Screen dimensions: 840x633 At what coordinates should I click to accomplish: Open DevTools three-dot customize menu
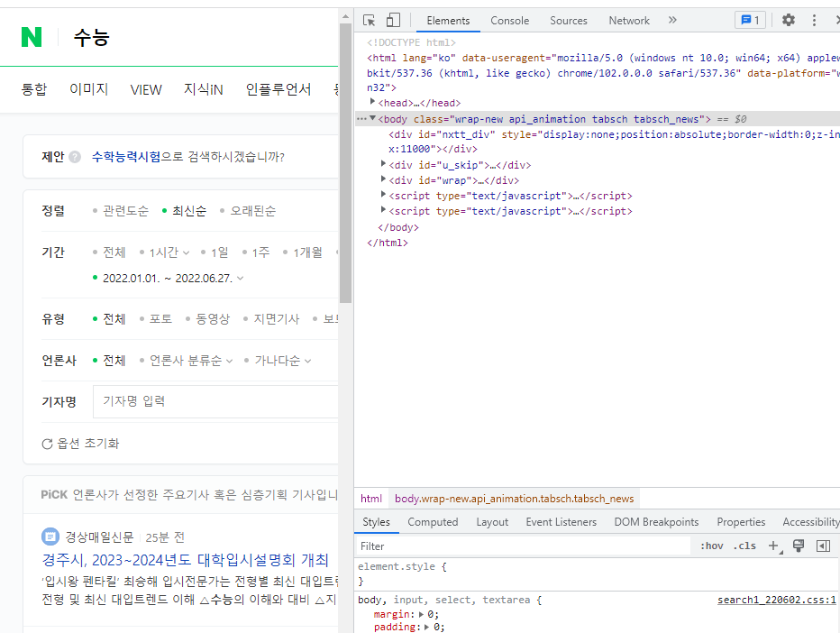(814, 21)
